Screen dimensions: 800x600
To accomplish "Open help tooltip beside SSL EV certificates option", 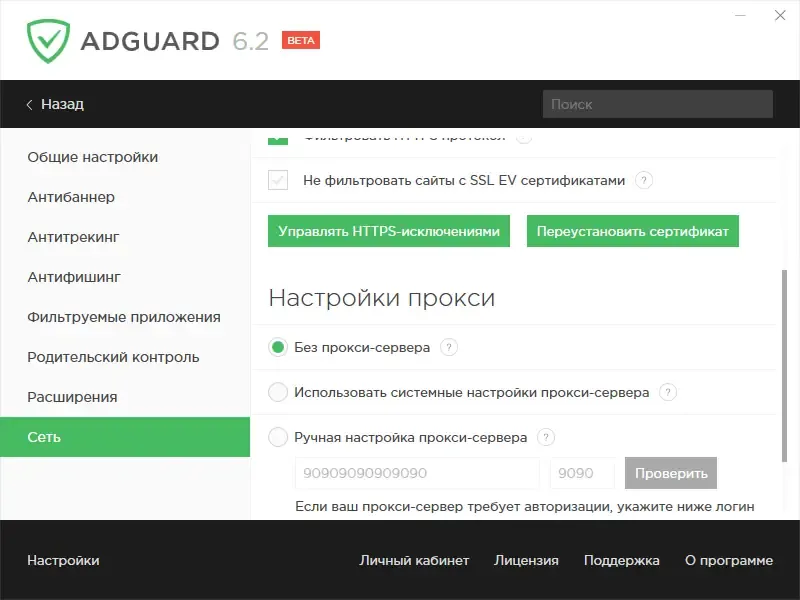I will tap(644, 181).
